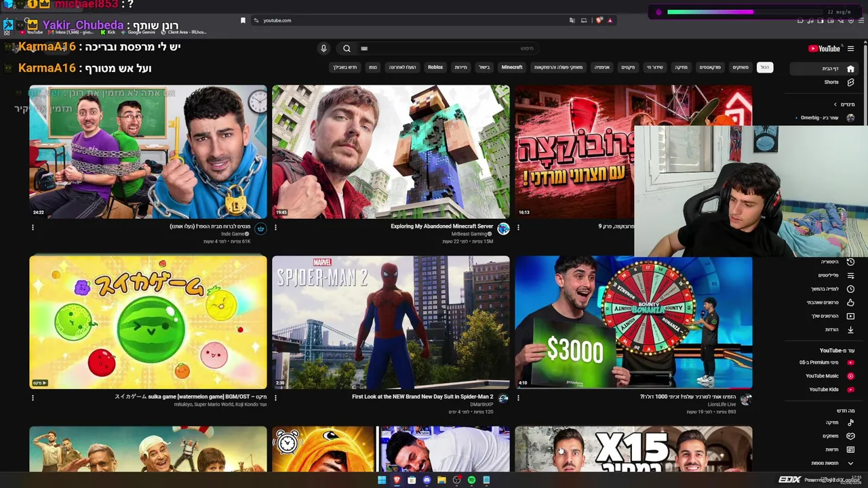Open the YouTube hamburger menu
868x488 pixels.
coord(850,49)
